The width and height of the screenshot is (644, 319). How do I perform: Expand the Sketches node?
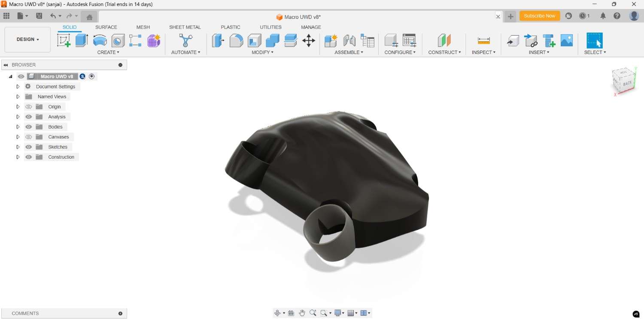(18, 147)
